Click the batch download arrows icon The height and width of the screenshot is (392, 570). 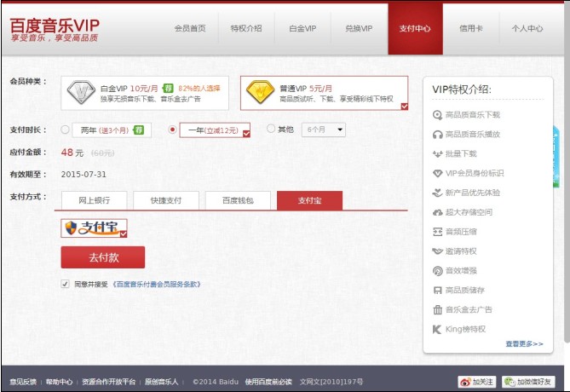pyautogui.click(x=437, y=154)
